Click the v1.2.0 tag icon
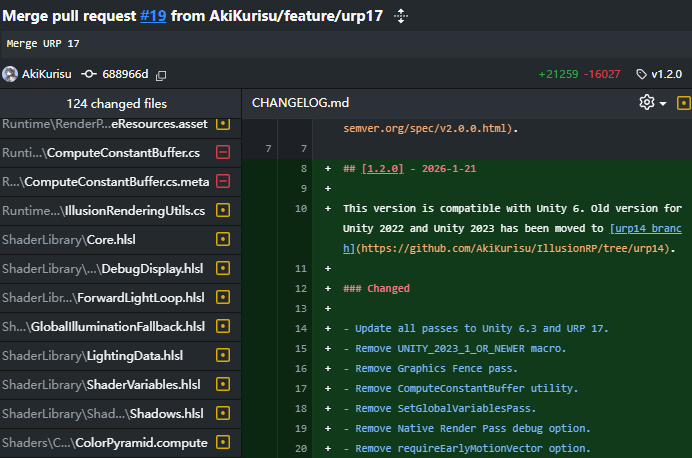This screenshot has height=458, width=692. [641, 74]
